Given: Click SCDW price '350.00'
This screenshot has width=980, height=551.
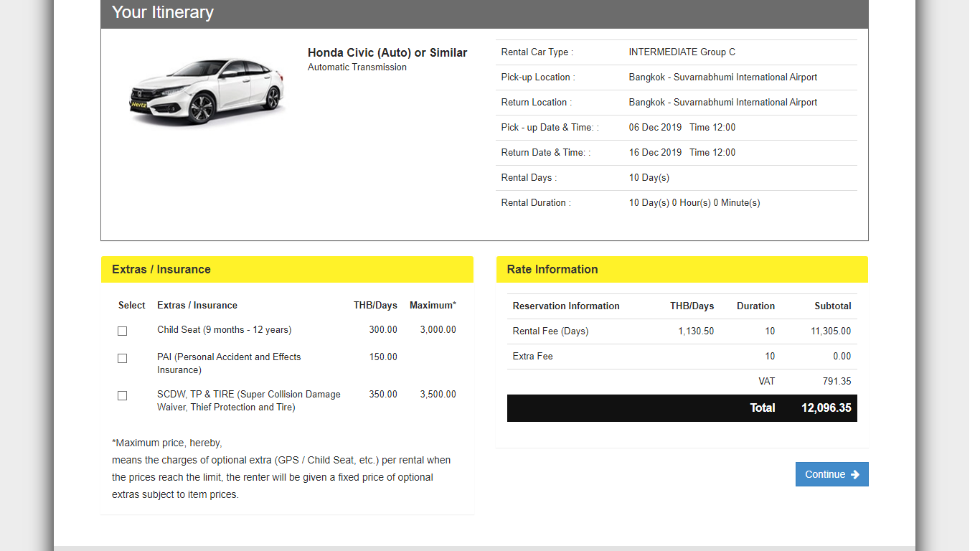Looking at the screenshot, I should point(383,394).
